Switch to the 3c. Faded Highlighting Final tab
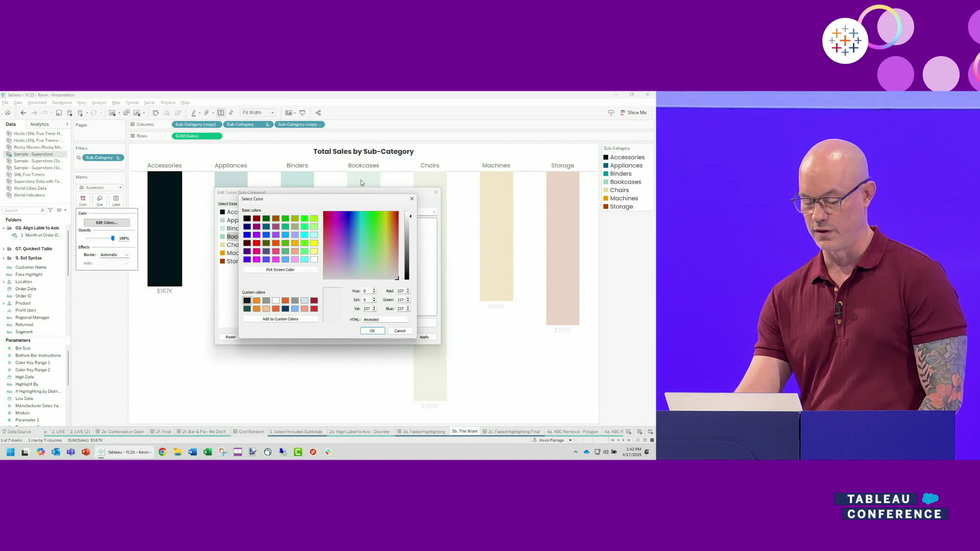Viewport: 980px width, 551px height. [x=513, y=432]
